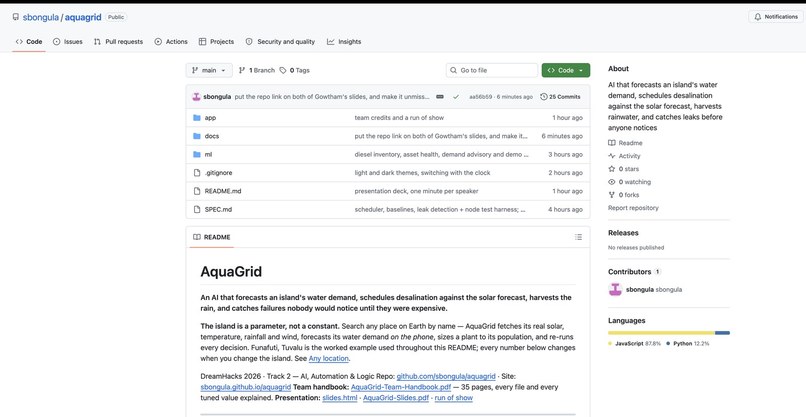Viewport: 806px width, 417px height.
Task: Open commit 'diesel inventory, asset health' message
Action: tap(441, 154)
